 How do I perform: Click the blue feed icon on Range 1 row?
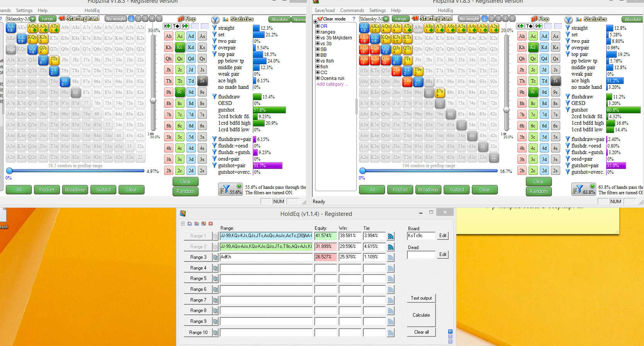tap(391, 236)
